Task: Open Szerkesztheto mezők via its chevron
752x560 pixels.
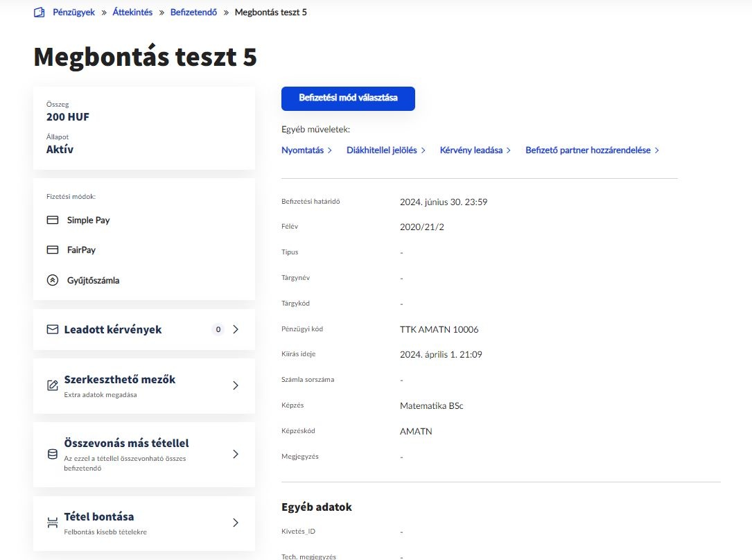Action: click(236, 385)
